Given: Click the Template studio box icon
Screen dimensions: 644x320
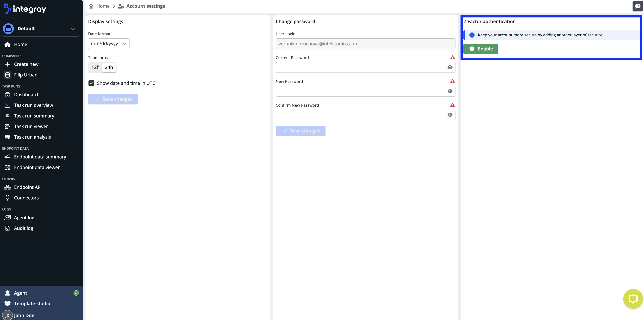Looking at the screenshot, I should tap(7, 303).
